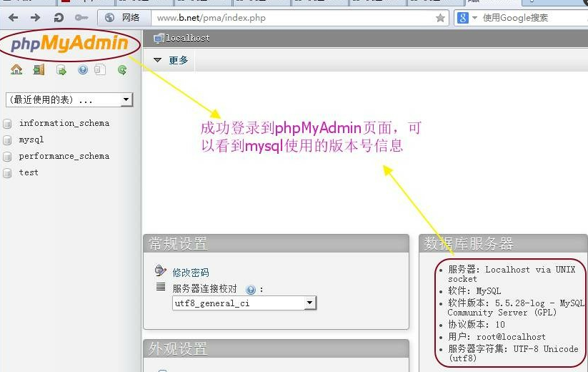
Task: Click the 用户: root@localhost entry
Action: coord(497,337)
